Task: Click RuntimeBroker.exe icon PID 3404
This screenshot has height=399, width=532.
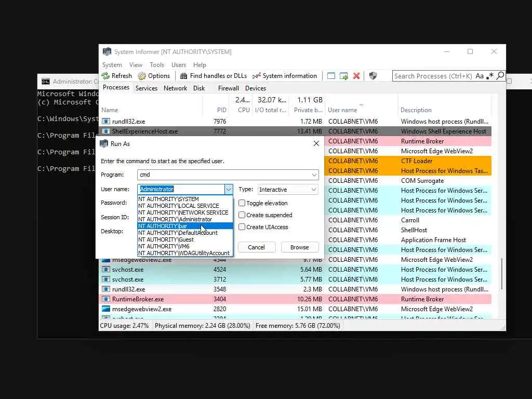Action: tap(106, 299)
